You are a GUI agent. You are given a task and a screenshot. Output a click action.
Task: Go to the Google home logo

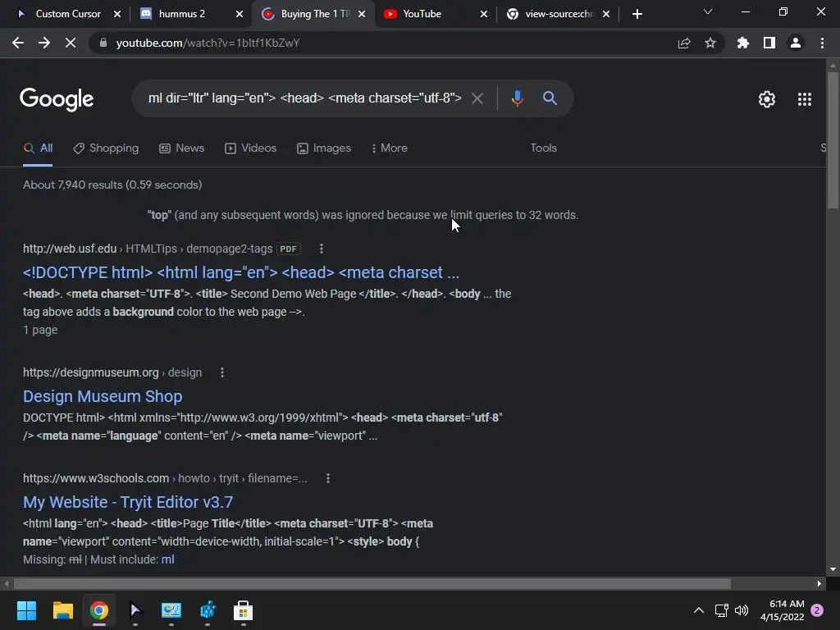(57, 99)
